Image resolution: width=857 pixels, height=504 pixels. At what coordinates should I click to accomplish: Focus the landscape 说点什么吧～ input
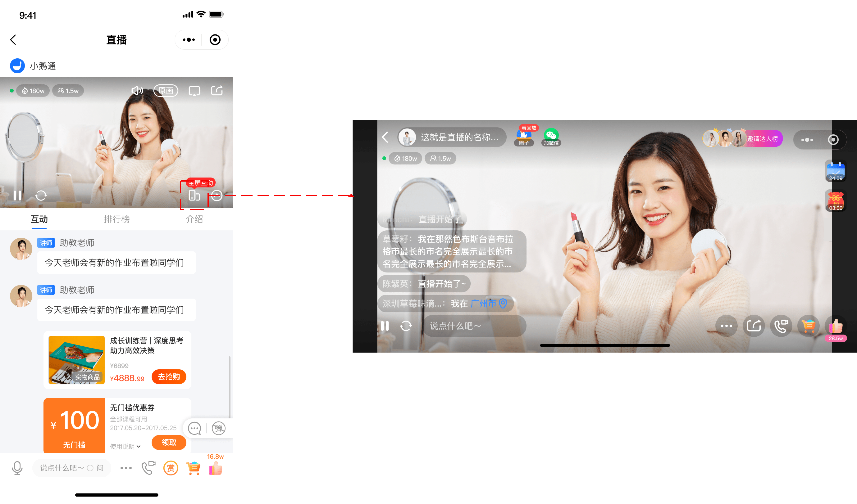pyautogui.click(x=475, y=326)
